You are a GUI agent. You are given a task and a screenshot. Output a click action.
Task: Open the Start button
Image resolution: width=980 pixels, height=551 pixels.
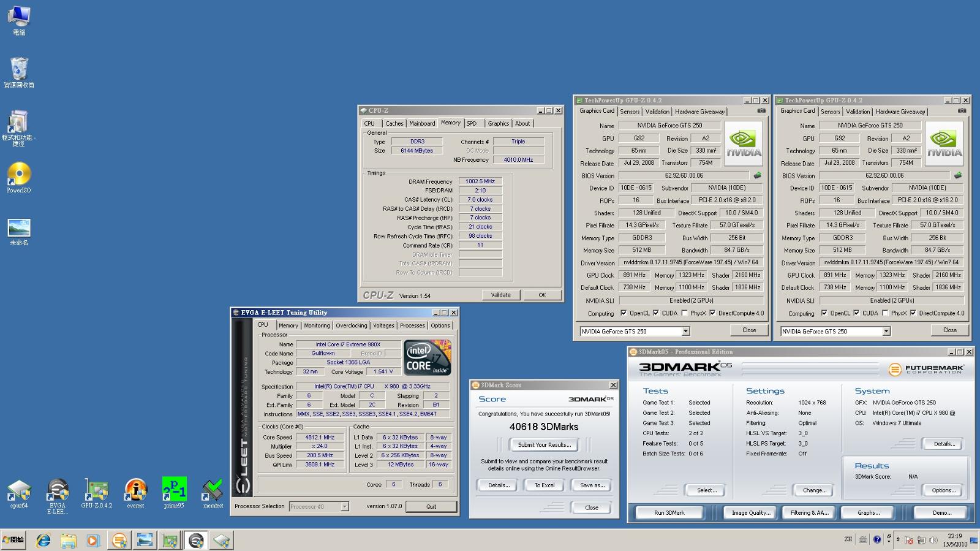pyautogui.click(x=13, y=540)
